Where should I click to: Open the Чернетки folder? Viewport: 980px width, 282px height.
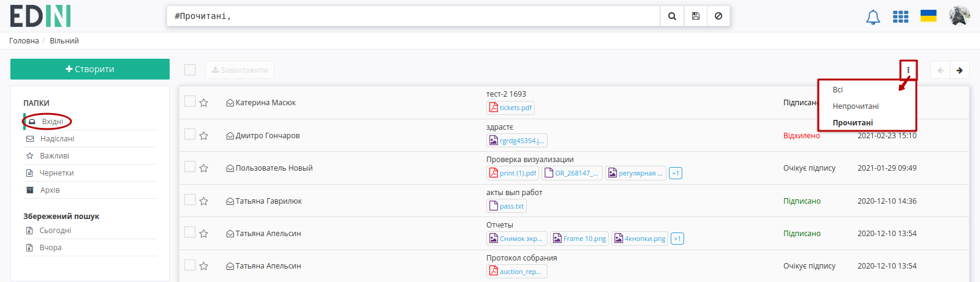(56, 173)
